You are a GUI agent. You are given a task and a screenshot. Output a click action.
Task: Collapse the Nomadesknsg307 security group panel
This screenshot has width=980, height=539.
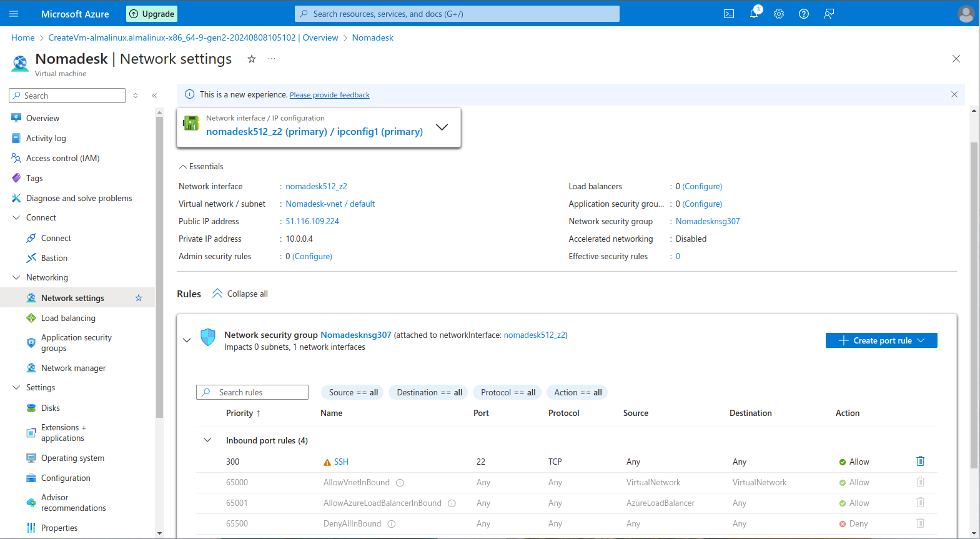187,340
